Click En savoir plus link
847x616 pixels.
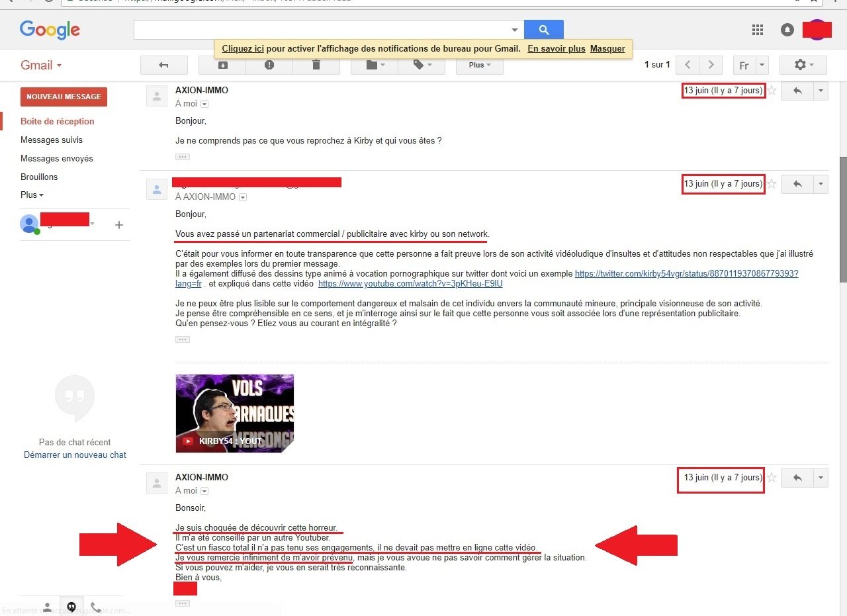click(557, 48)
